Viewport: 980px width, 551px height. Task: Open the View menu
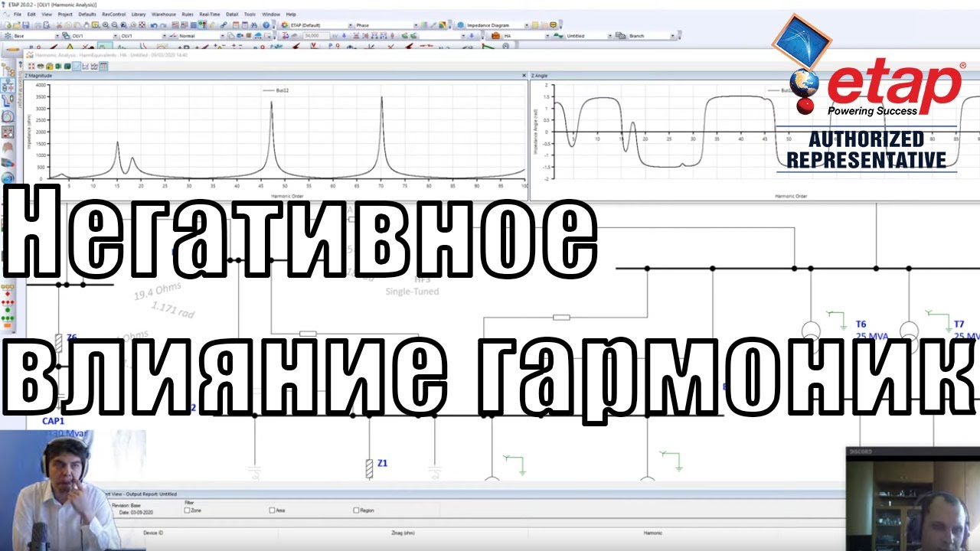(47, 14)
